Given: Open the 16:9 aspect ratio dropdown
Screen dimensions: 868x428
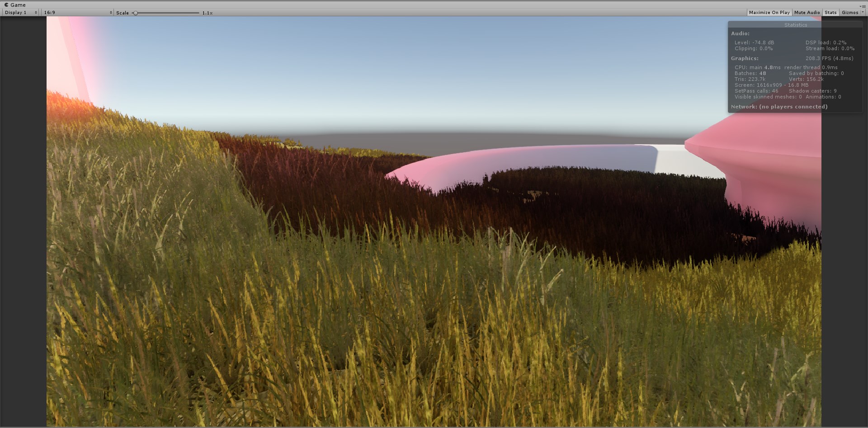Looking at the screenshot, I should 78,13.
